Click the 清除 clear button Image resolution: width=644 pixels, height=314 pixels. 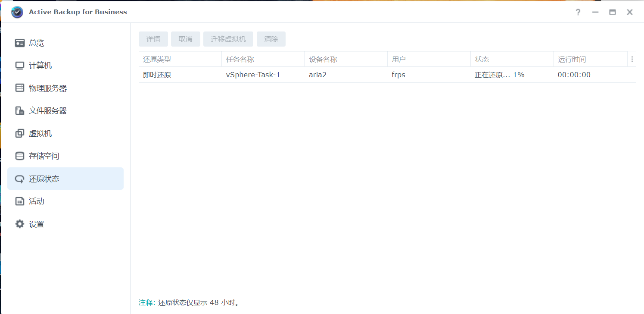[x=271, y=39]
